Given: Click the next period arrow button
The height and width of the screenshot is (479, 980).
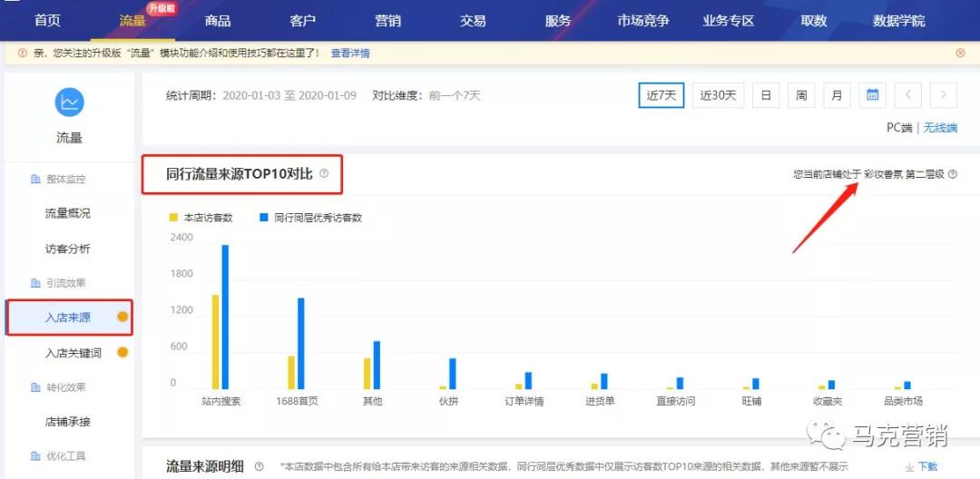Looking at the screenshot, I should [x=943, y=95].
